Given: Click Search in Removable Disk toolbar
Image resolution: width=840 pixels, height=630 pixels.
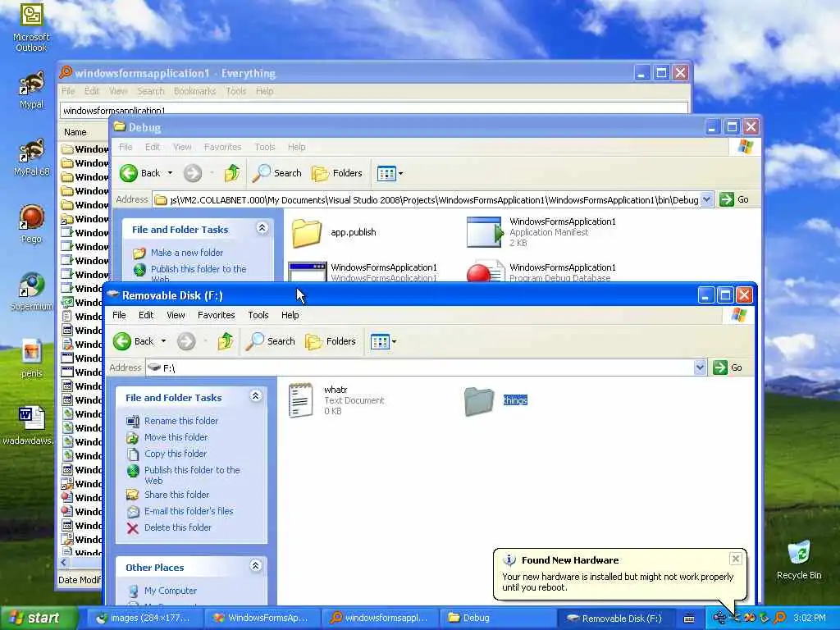Looking at the screenshot, I should [x=271, y=341].
